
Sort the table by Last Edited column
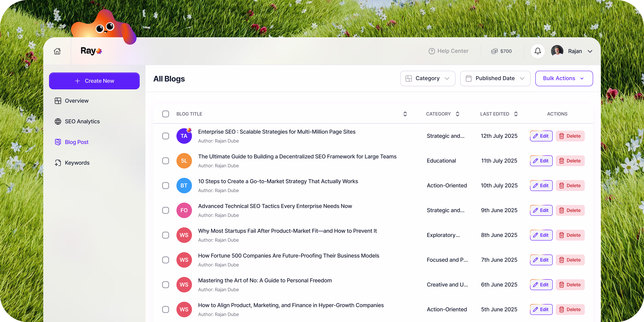pos(516,114)
